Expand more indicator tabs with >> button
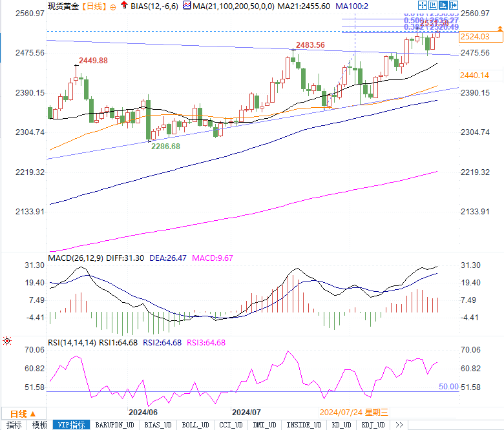 (x=399, y=425)
